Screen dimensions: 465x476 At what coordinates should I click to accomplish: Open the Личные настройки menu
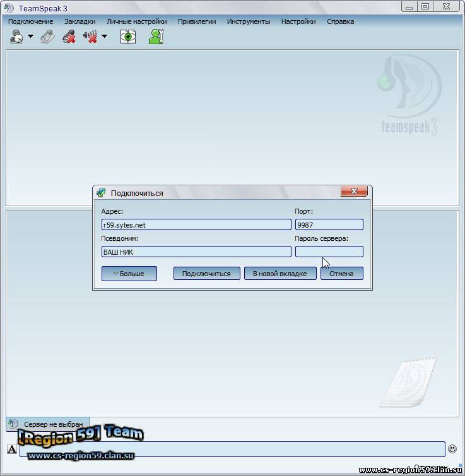(137, 21)
